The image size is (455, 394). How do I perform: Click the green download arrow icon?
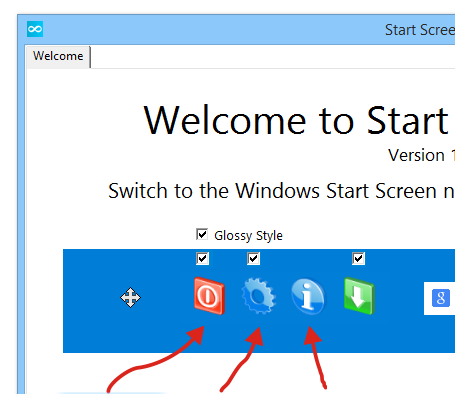[359, 296]
